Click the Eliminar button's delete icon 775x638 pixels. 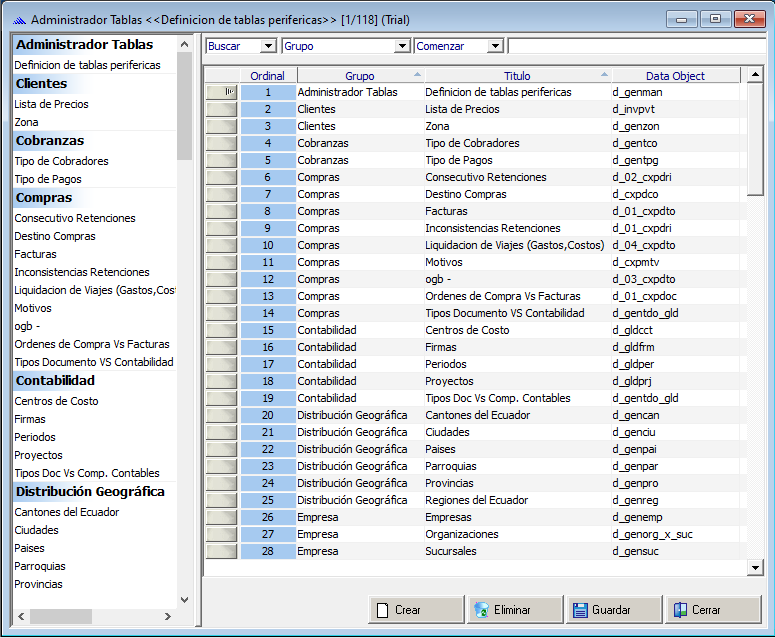pyautogui.click(x=481, y=609)
